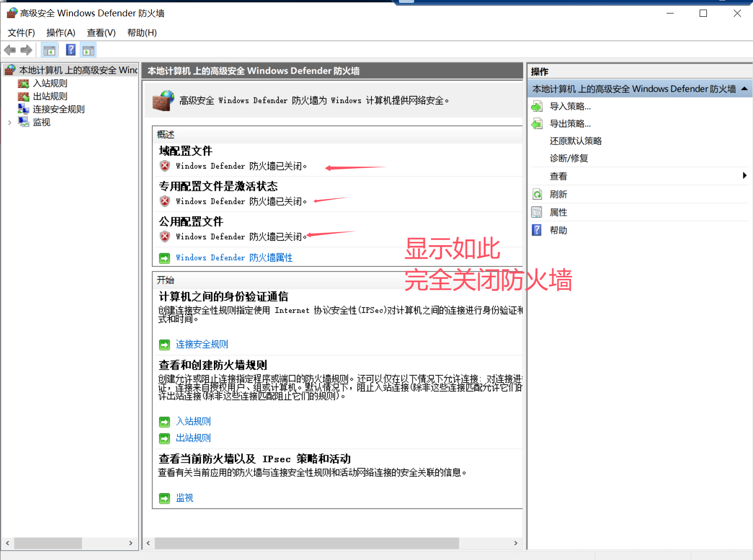Click the 查看和创建防火墙规则 heading

213,365
